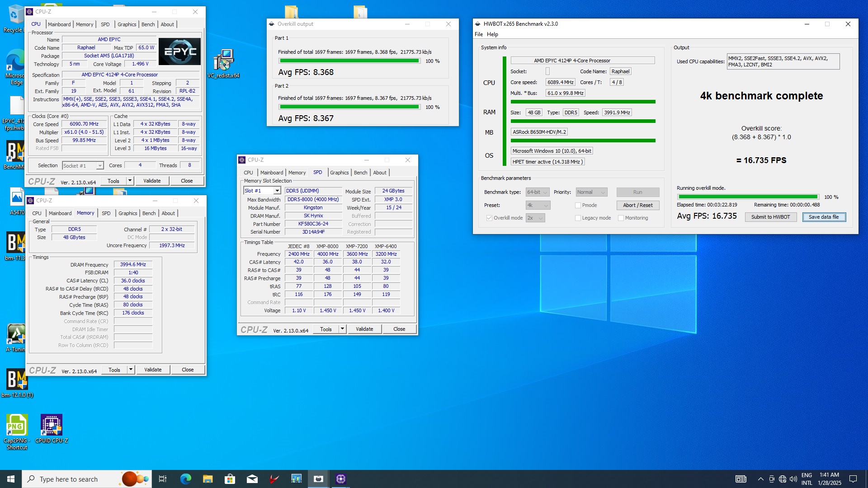The image size is (868, 488).
Task: Click the Running overkill mode progress bar
Action: 748,197
